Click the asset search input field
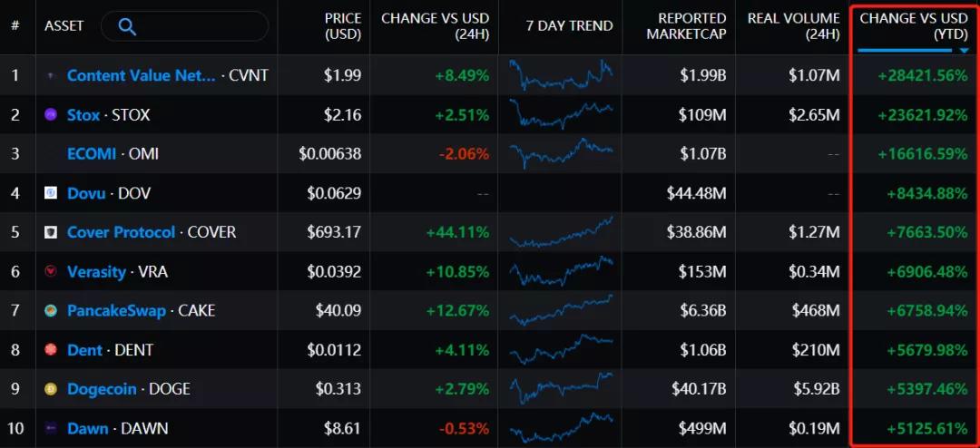The image size is (980, 448). [195, 26]
